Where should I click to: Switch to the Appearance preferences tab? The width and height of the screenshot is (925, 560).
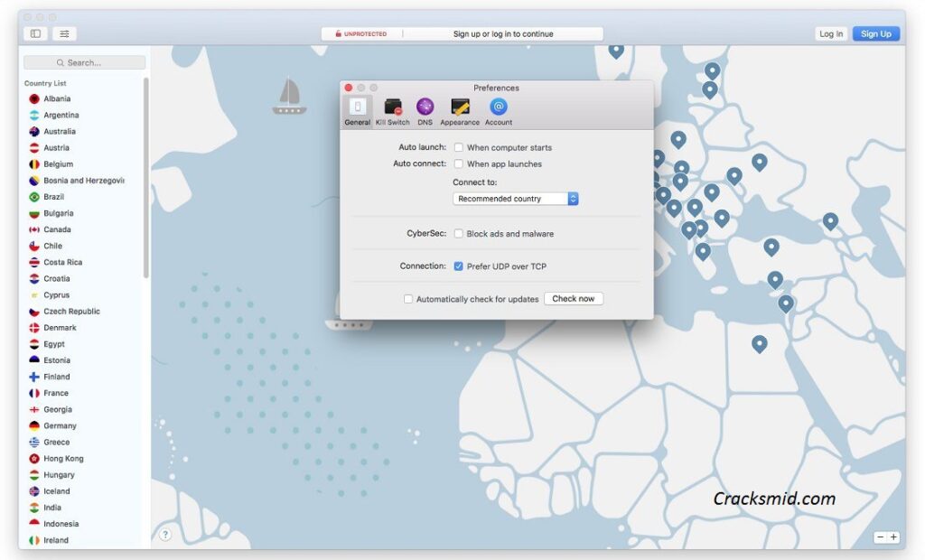[460, 111]
